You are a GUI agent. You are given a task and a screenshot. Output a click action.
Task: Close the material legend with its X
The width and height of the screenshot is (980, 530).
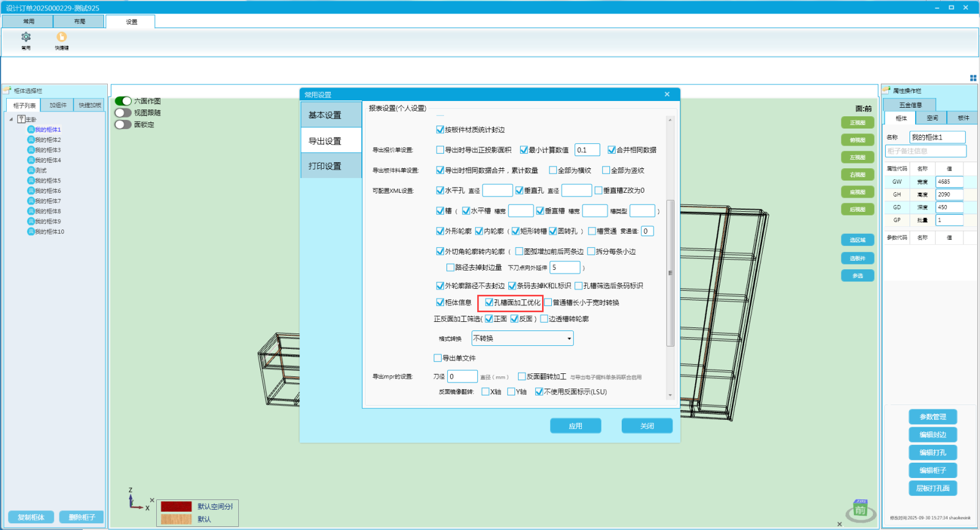(x=152, y=500)
